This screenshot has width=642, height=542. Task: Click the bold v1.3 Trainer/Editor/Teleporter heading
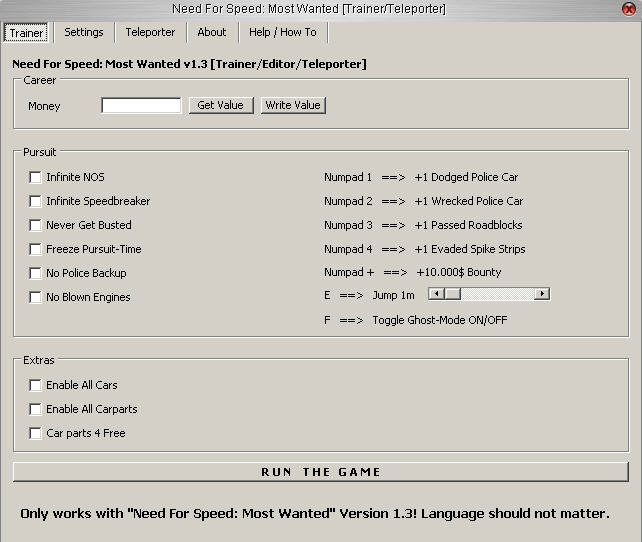coord(189,64)
